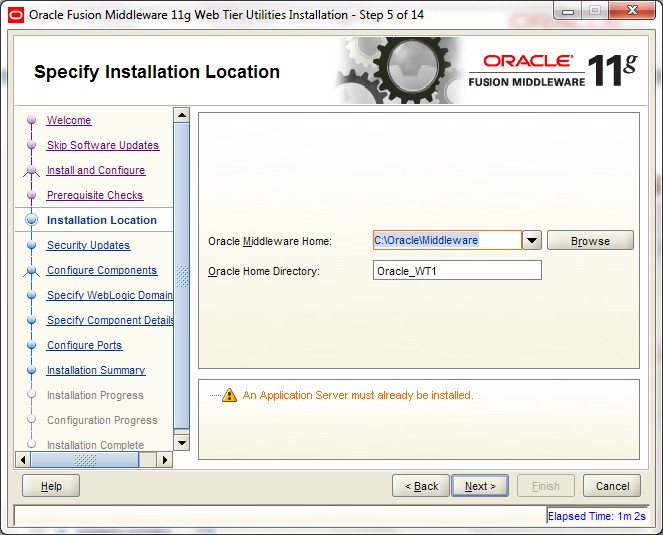Jump to Specify WebLogic Domain step

110,295
